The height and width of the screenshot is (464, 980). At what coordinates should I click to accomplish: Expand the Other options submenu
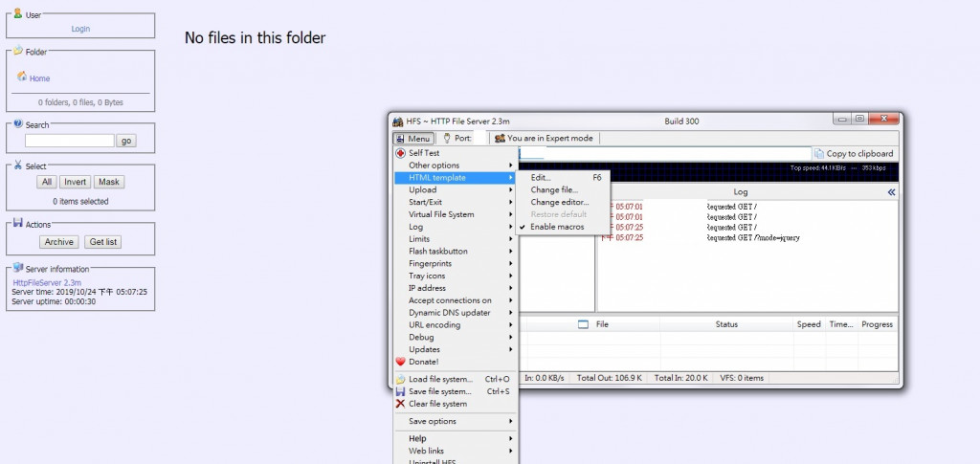click(457, 166)
